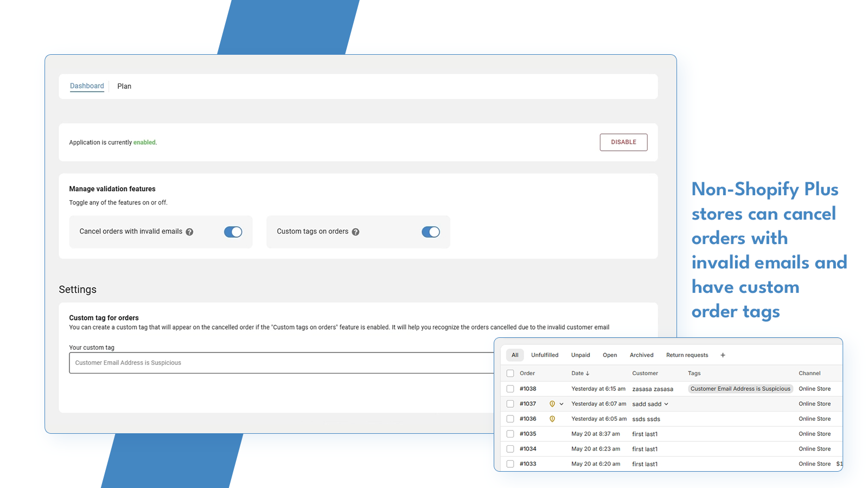The width and height of the screenshot is (868, 488).
Task: Click the Custom tag for orders heading
Action: [x=104, y=318]
